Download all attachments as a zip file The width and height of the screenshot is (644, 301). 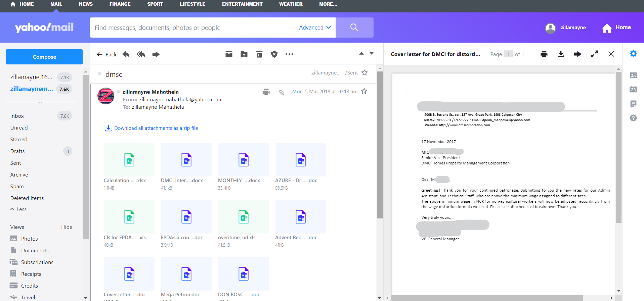(x=152, y=128)
